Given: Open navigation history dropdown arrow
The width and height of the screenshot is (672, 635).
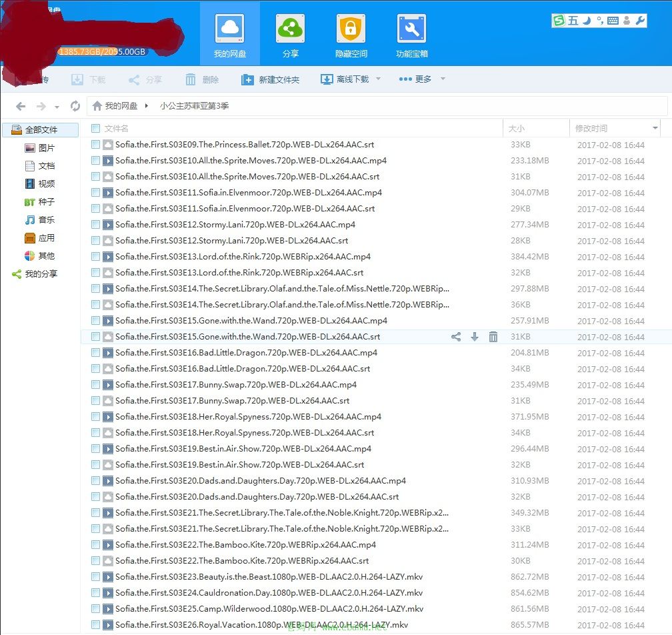Looking at the screenshot, I should (x=57, y=107).
